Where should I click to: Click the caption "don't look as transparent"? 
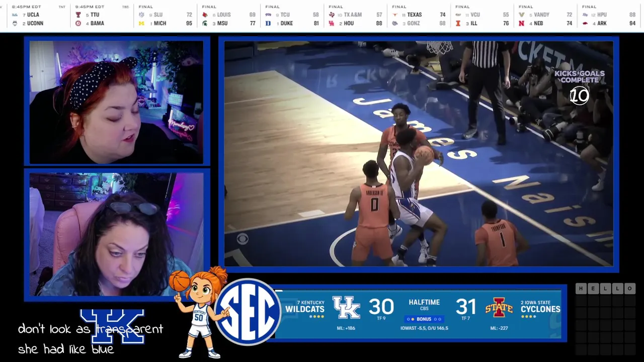tap(91, 329)
